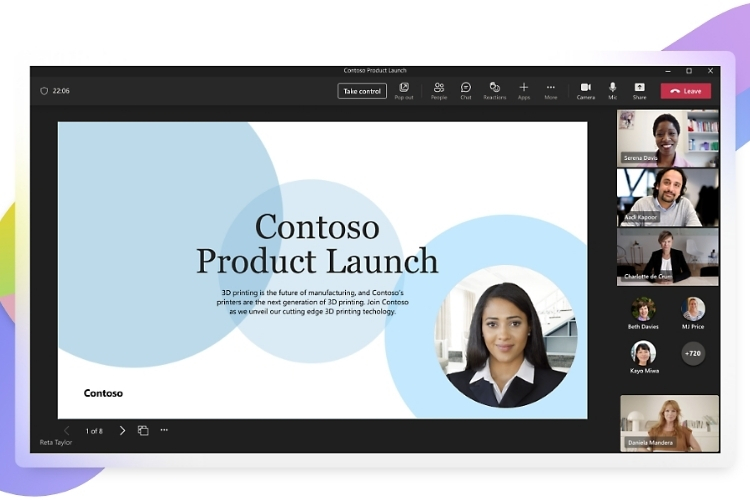Click Kayo Miwa avatar
The image size is (750, 500).
[x=643, y=353]
